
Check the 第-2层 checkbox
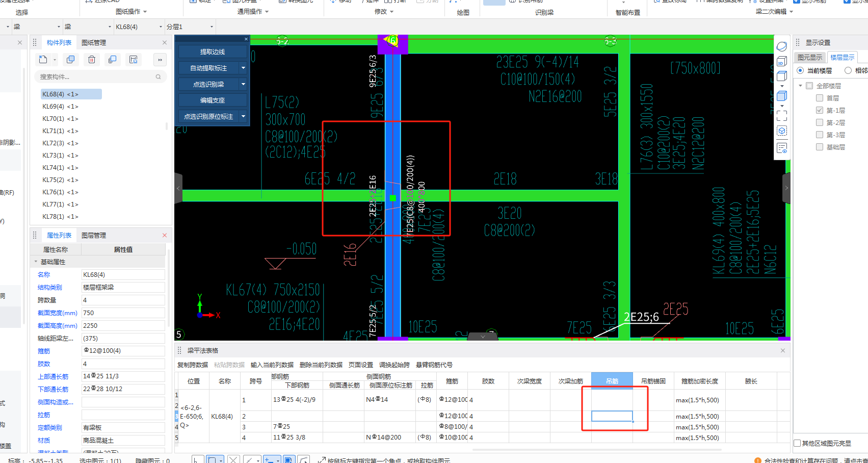tap(820, 122)
